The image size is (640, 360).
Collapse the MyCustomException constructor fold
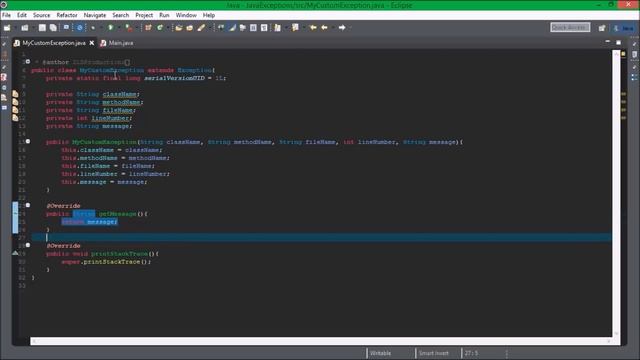pyautogui.click(x=28, y=142)
